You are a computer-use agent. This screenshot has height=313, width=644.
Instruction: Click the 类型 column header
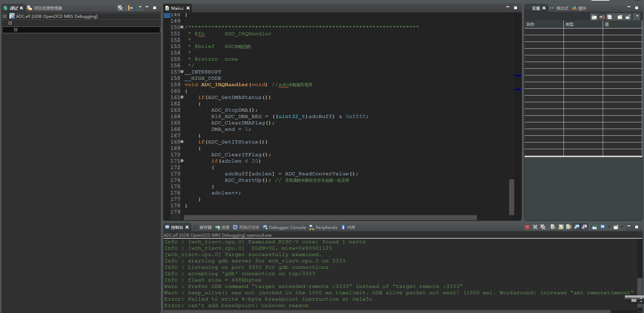[x=583, y=24]
